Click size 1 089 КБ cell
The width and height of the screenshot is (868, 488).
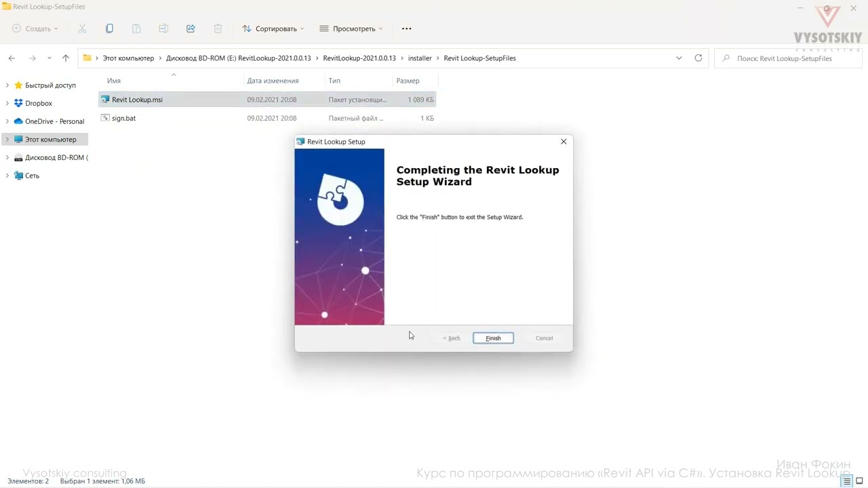coord(420,100)
